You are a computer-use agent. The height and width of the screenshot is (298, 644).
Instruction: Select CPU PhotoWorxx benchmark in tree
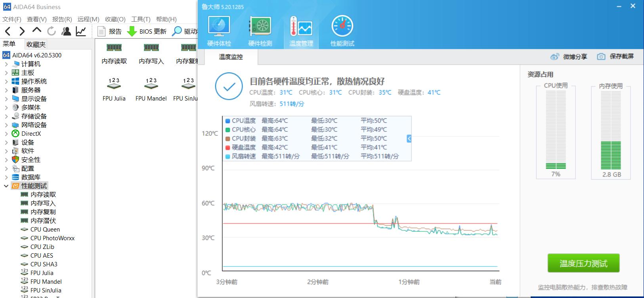48,238
